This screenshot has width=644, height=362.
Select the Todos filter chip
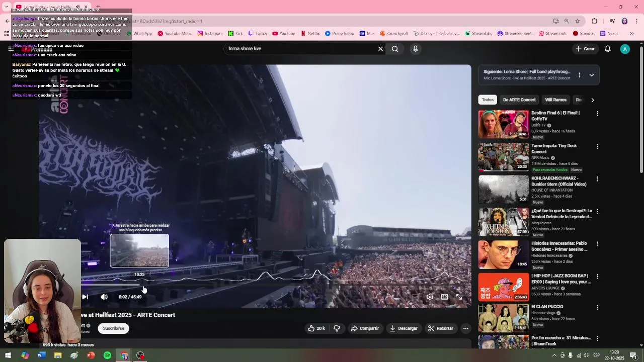click(488, 100)
